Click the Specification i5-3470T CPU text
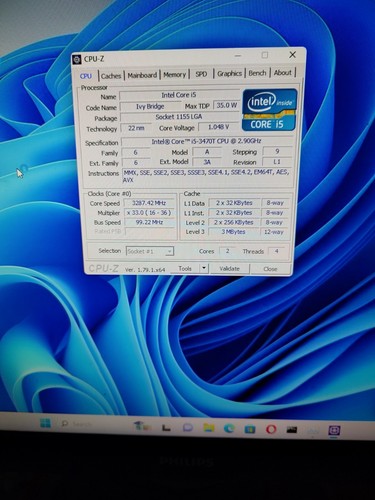The image size is (375, 500). (207, 141)
